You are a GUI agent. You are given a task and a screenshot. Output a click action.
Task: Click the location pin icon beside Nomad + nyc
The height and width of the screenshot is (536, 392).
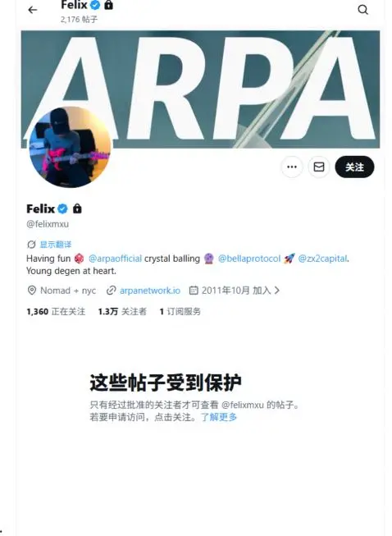31,291
